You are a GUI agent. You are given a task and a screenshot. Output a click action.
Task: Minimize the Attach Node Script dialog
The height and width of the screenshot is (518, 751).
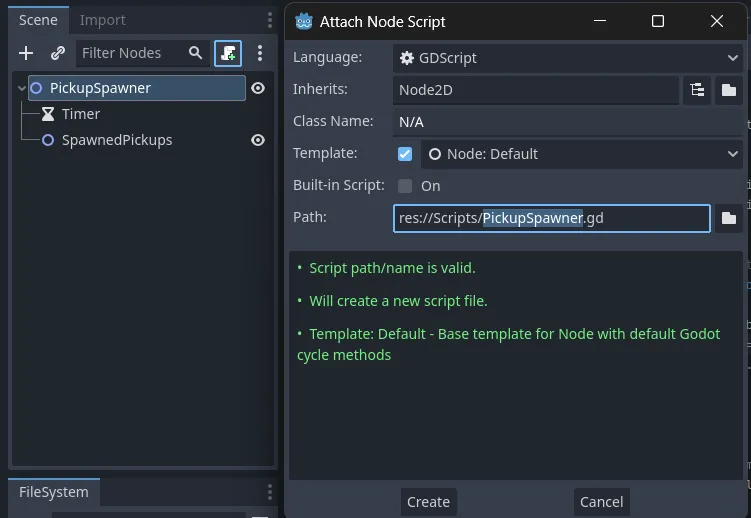pos(600,21)
